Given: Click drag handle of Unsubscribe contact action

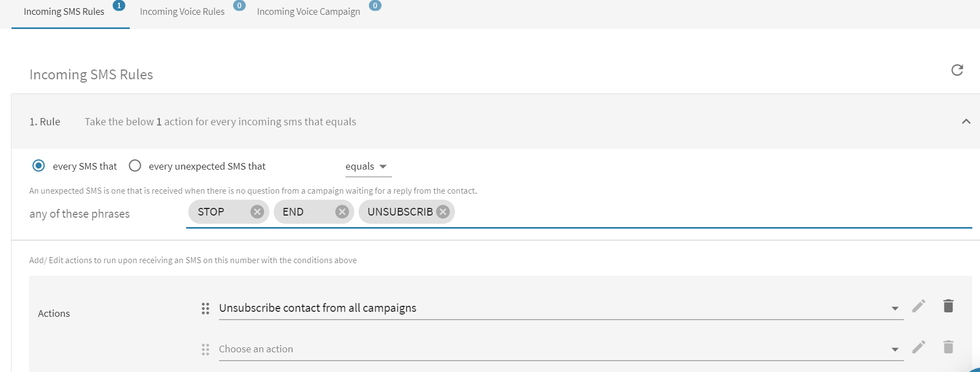Looking at the screenshot, I should (x=205, y=309).
